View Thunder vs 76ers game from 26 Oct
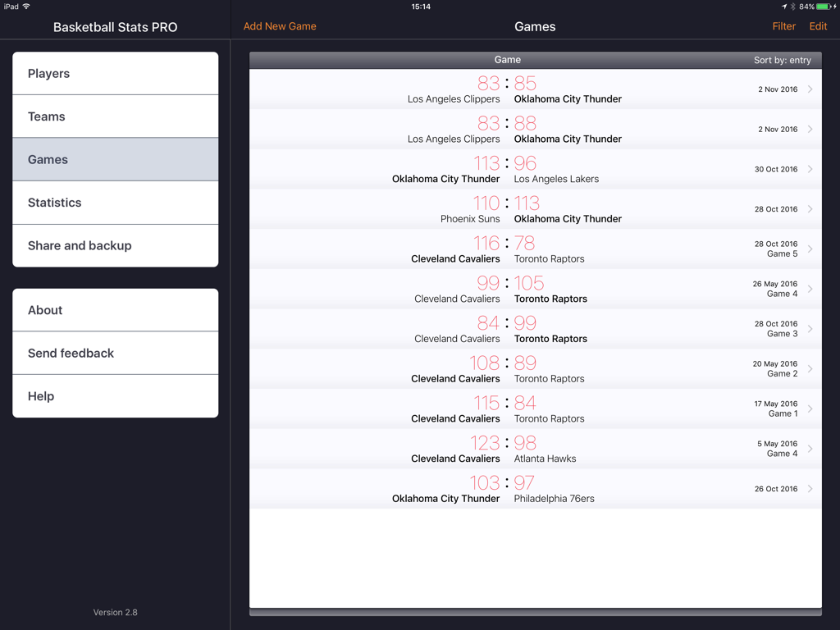Screen dimensions: 840x630 pos(535,489)
